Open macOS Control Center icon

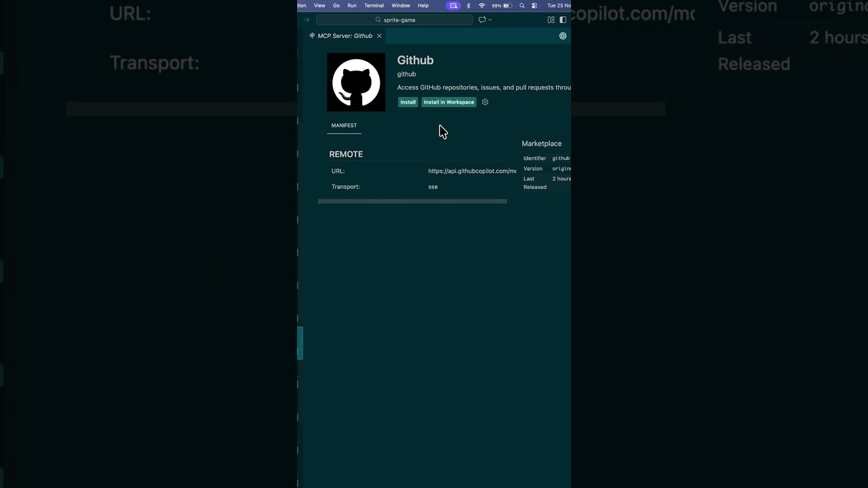pos(534,5)
